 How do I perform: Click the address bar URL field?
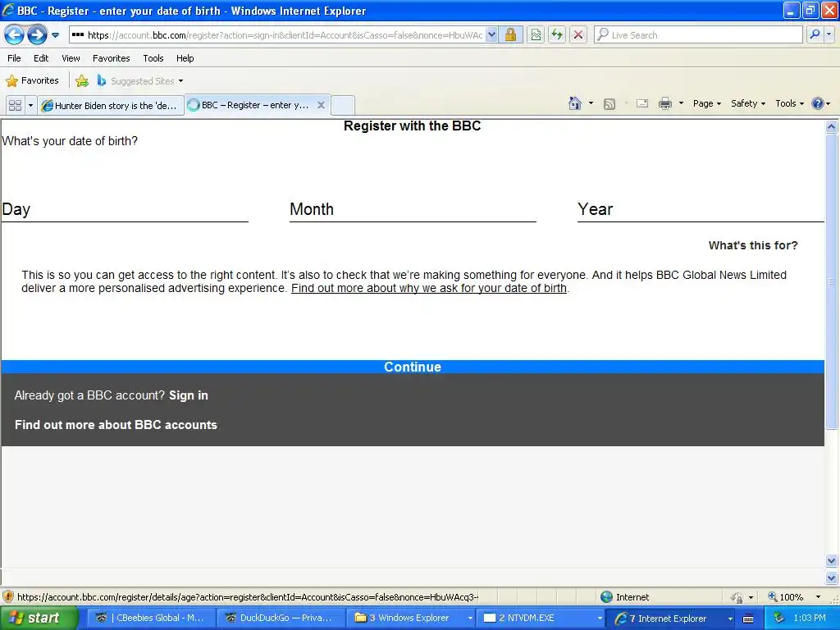[x=277, y=34]
